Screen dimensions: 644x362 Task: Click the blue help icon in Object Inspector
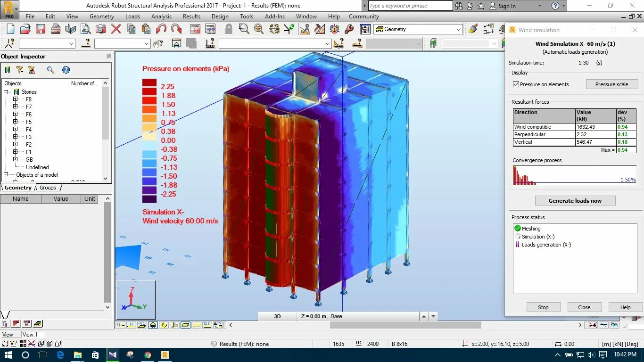pos(66,70)
